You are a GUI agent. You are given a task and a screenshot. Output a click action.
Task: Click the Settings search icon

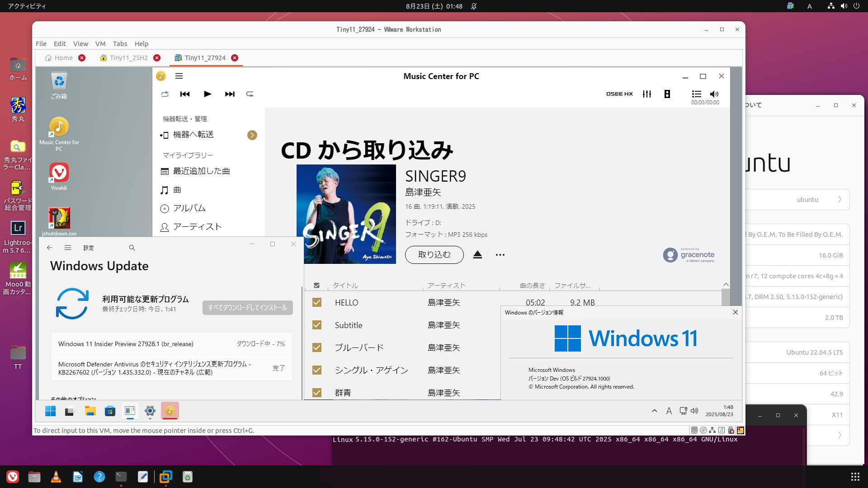pyautogui.click(x=132, y=248)
